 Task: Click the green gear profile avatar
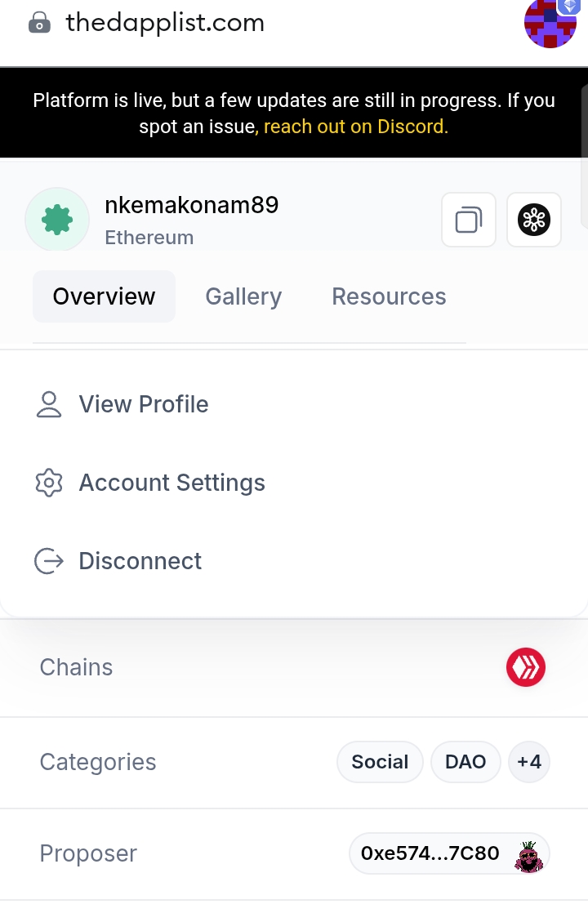pyautogui.click(x=57, y=220)
